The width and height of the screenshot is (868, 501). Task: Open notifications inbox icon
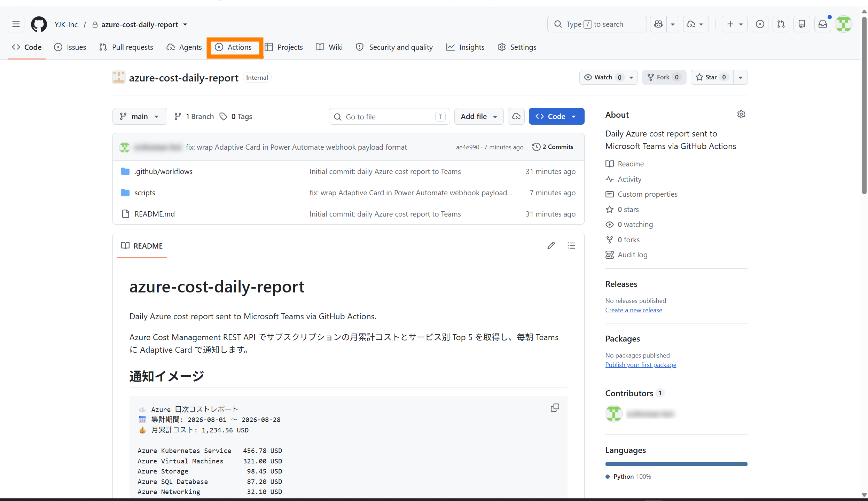(823, 24)
